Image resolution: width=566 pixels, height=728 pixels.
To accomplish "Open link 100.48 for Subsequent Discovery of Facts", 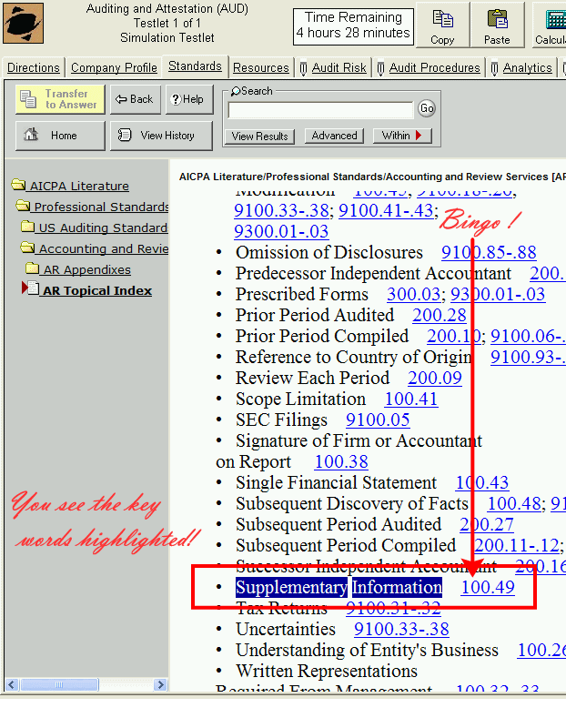I will tap(514, 504).
